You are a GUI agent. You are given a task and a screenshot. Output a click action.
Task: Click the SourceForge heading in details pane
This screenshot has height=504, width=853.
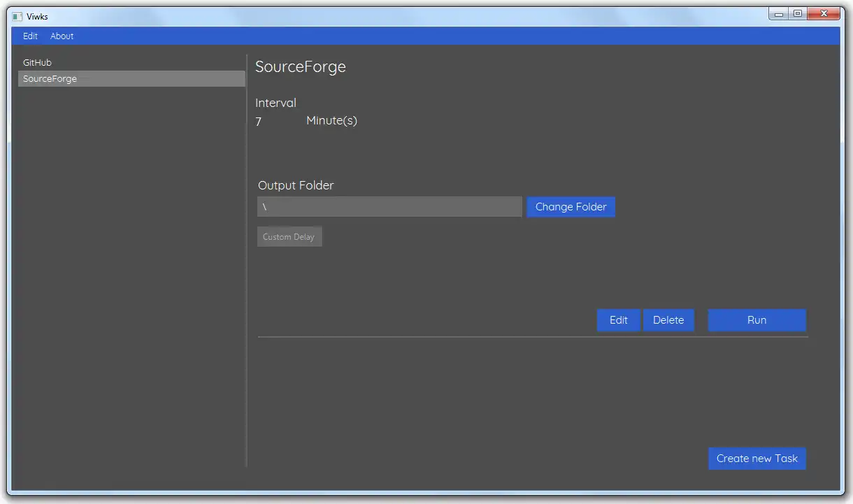point(301,67)
